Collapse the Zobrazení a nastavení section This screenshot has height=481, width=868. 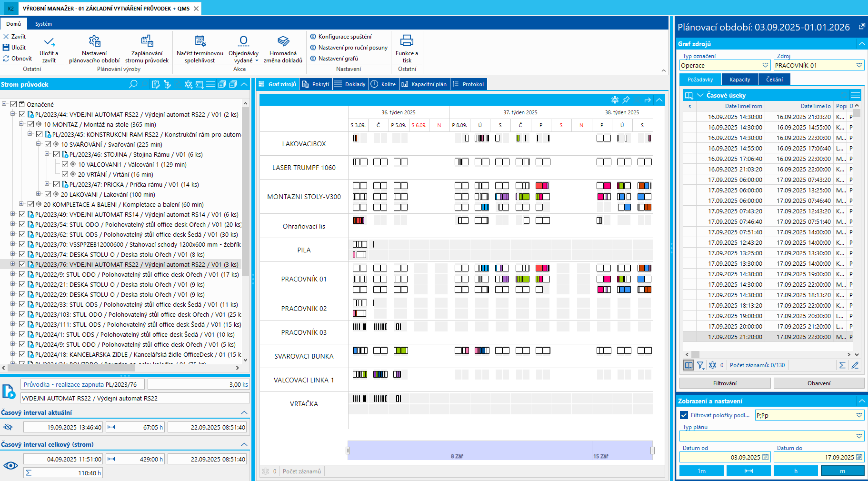click(x=862, y=401)
